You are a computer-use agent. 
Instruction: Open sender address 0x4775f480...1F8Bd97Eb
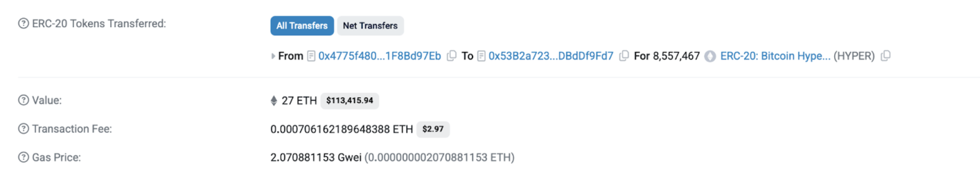tap(379, 56)
